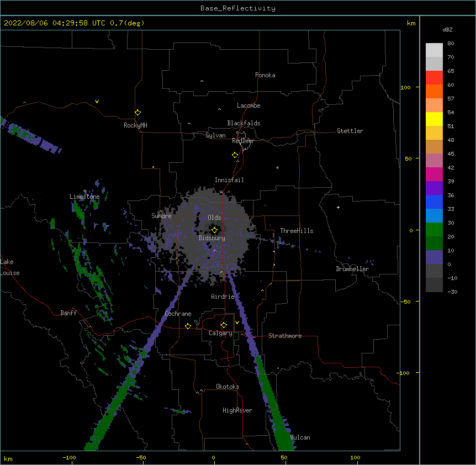Pick the slate purple 10-0 dBZ swatch
Image resolution: width=476 pixels, height=465 pixels.
pyautogui.click(x=434, y=257)
